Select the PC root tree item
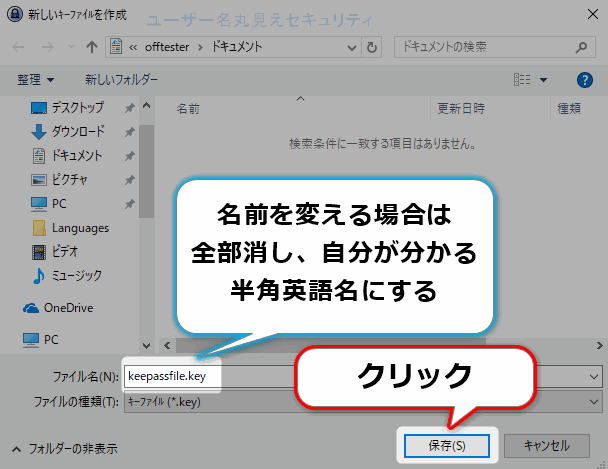608x469 pixels. (x=41, y=340)
